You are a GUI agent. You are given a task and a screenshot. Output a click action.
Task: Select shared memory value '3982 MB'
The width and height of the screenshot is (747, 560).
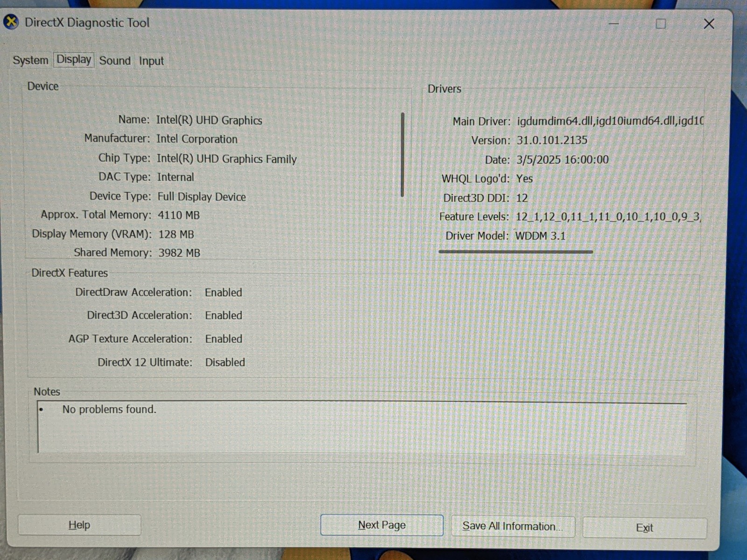[x=179, y=253]
